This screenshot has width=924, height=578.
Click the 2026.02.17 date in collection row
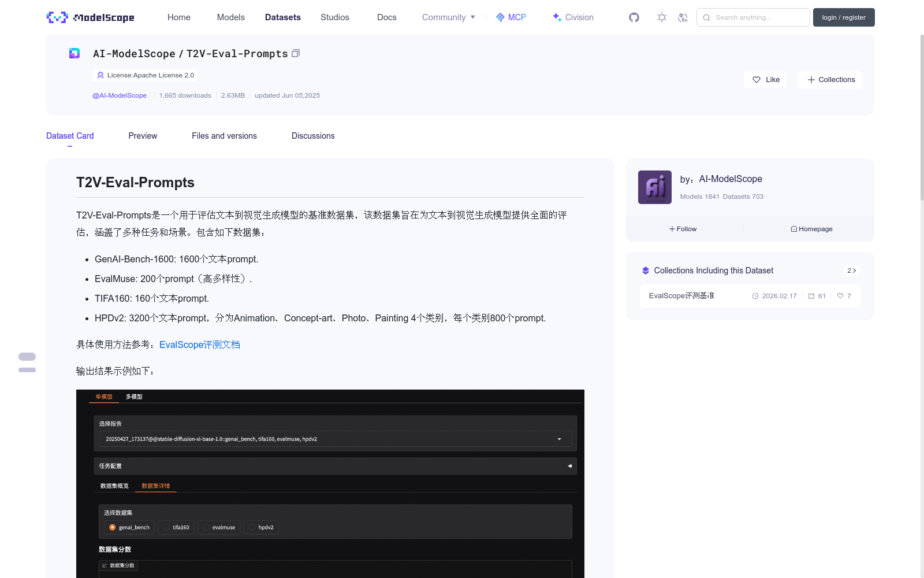tap(779, 296)
